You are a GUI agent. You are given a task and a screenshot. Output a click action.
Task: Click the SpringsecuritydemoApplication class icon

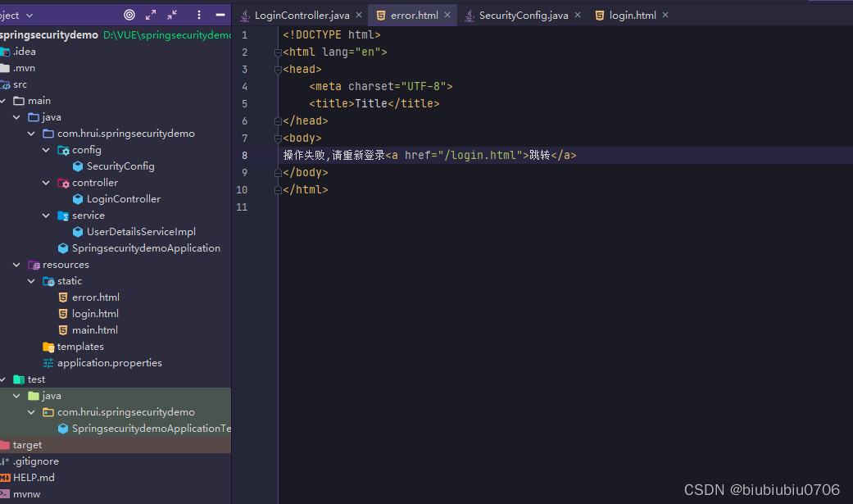coord(64,248)
